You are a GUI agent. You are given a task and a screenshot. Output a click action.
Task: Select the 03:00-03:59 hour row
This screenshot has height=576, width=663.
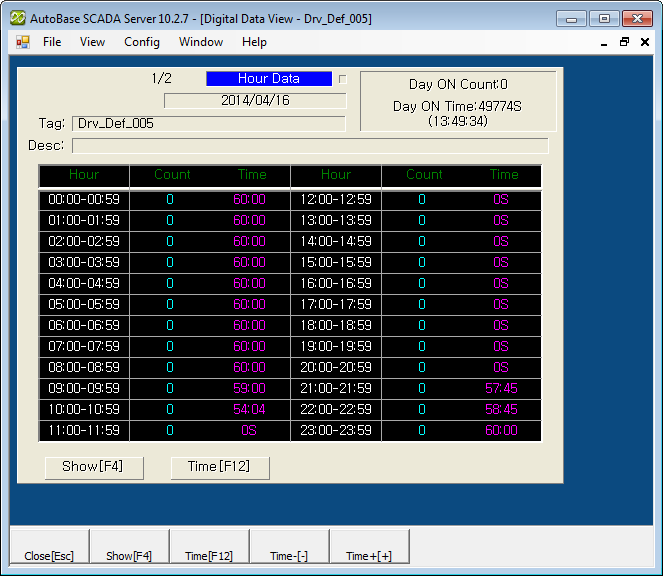click(x=164, y=262)
